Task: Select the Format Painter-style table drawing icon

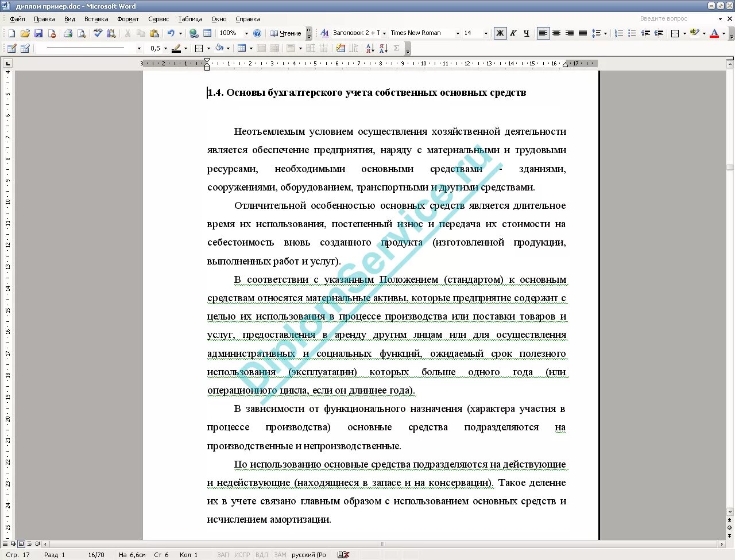Action: click(x=11, y=48)
